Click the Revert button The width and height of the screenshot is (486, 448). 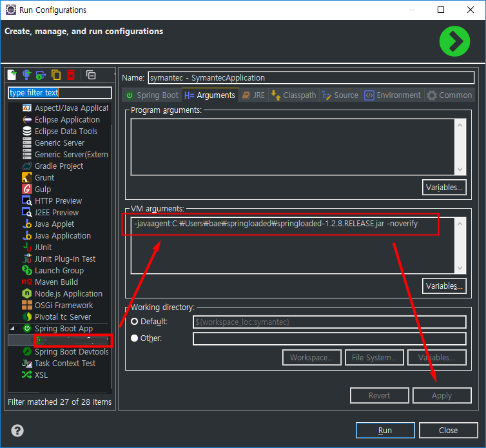pos(380,396)
